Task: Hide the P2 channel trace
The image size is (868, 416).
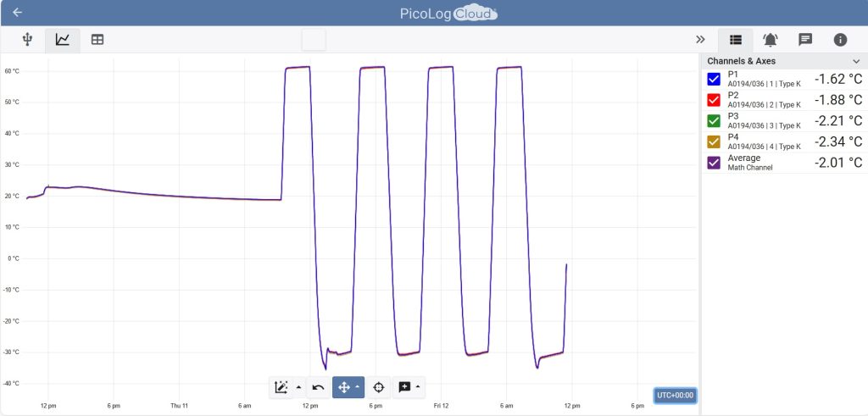Action: [714, 100]
